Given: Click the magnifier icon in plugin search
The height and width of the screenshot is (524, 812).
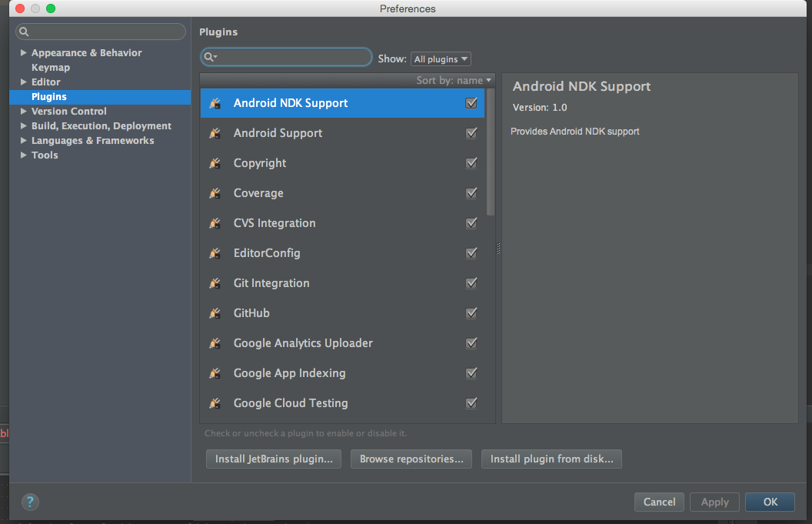Looking at the screenshot, I should pyautogui.click(x=210, y=58).
